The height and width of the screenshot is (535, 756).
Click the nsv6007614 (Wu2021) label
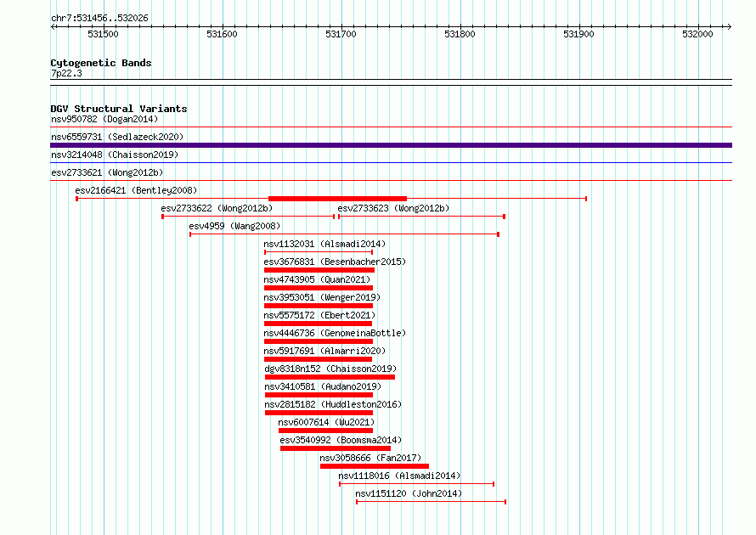[x=326, y=422]
